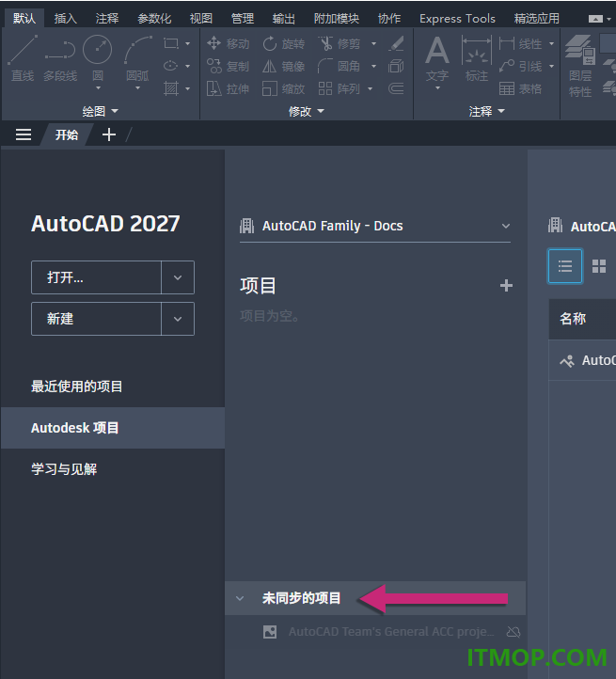Image resolution: width=616 pixels, height=679 pixels.
Task: Activate the Mirror (镜像) command
Action: [284, 66]
